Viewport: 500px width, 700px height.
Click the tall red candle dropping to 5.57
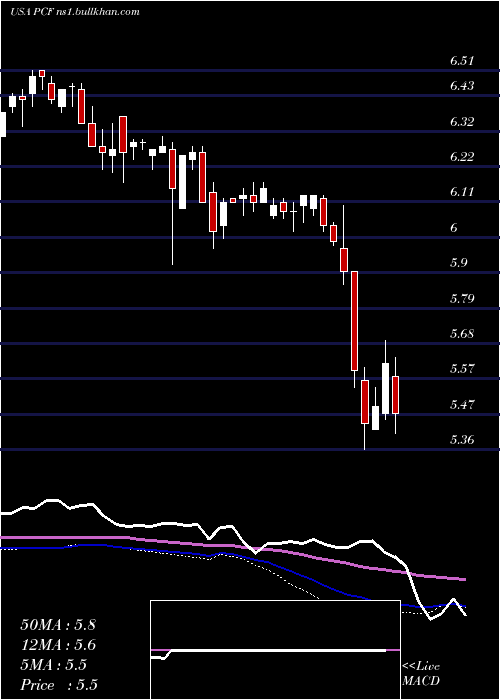tap(354, 321)
